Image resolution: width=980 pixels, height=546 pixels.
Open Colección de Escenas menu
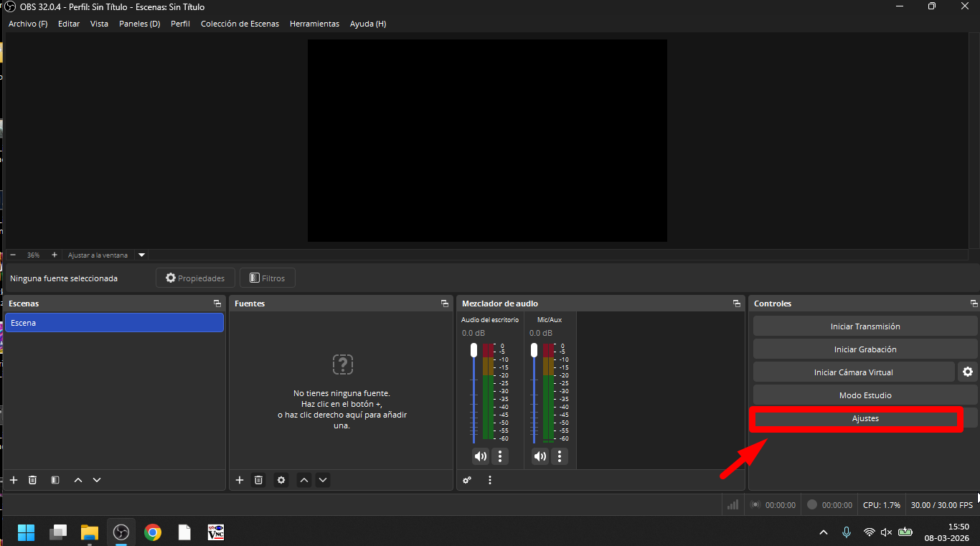[240, 24]
